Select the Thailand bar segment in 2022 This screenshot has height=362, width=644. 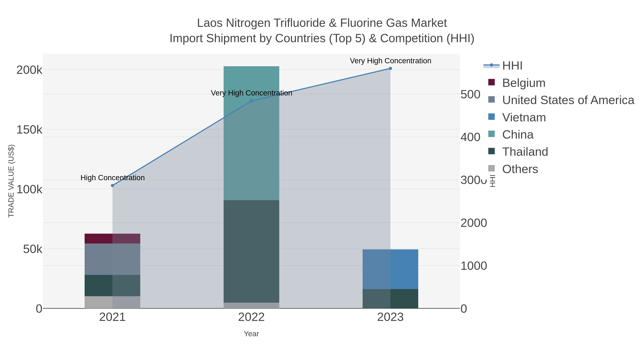tap(251, 252)
